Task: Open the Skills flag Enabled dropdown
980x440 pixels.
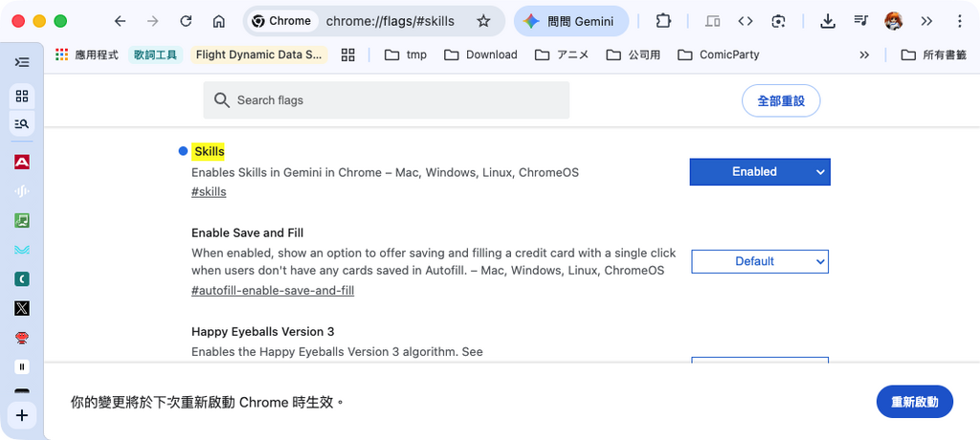Action: click(760, 172)
